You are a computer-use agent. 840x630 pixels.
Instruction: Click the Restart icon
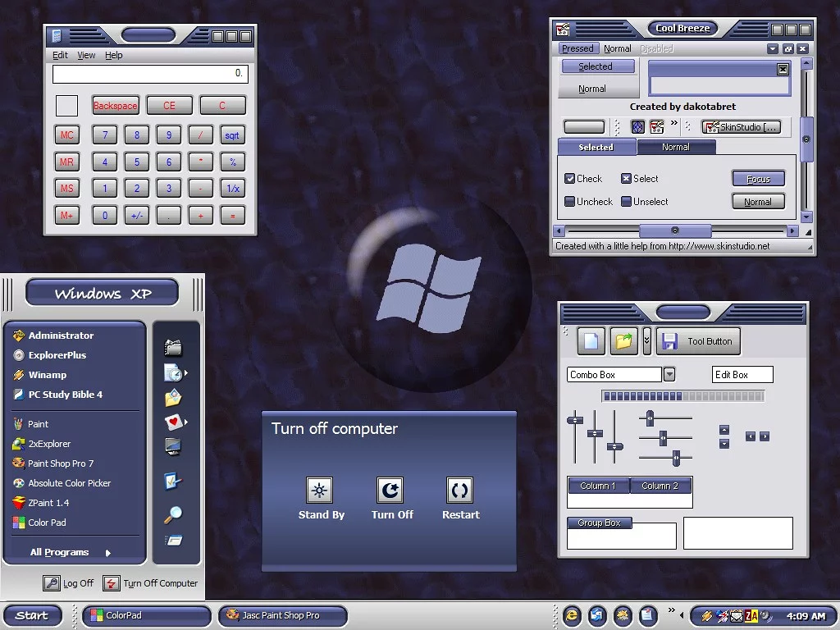coord(459,491)
